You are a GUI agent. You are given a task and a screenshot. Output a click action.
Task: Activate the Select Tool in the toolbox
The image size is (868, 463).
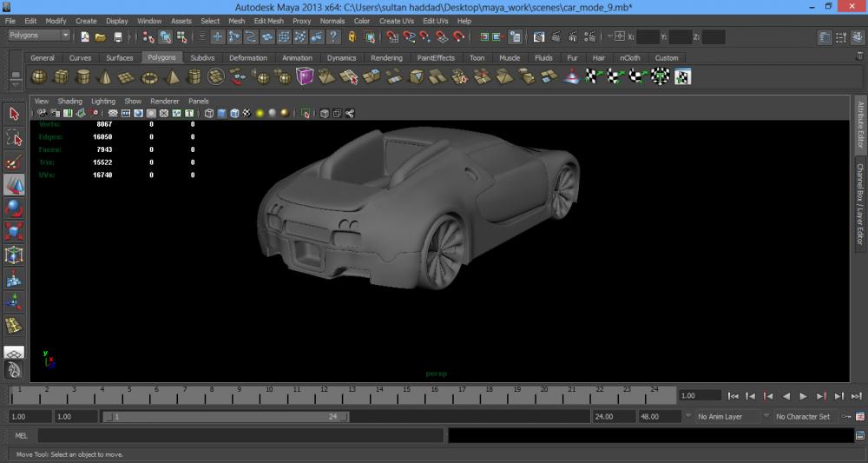pyautogui.click(x=14, y=114)
